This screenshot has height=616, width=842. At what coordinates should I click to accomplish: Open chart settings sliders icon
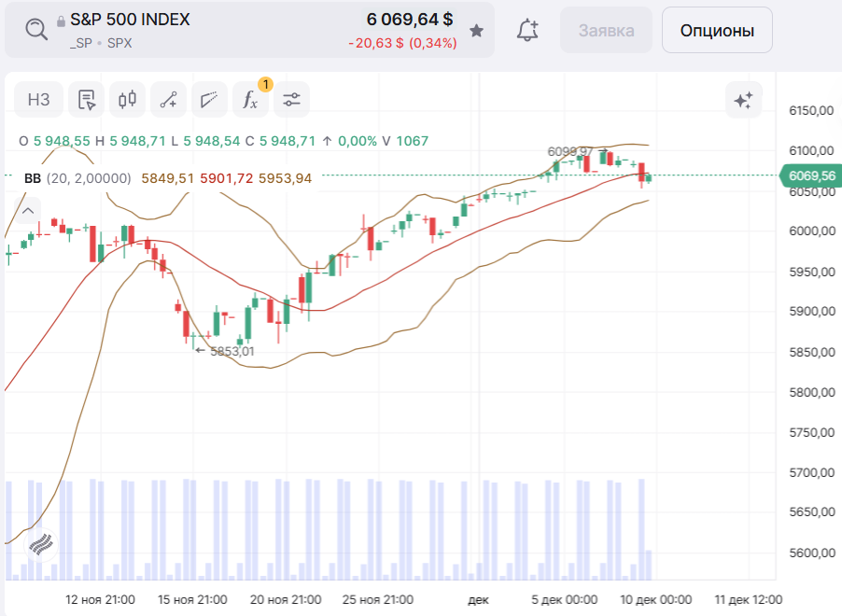[291, 99]
